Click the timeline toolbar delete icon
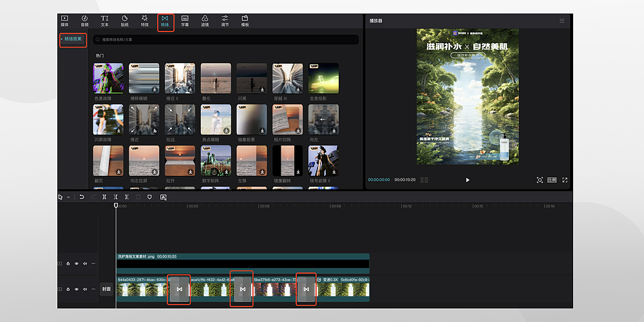Image resolution: width=644 pixels, height=322 pixels. (x=138, y=197)
